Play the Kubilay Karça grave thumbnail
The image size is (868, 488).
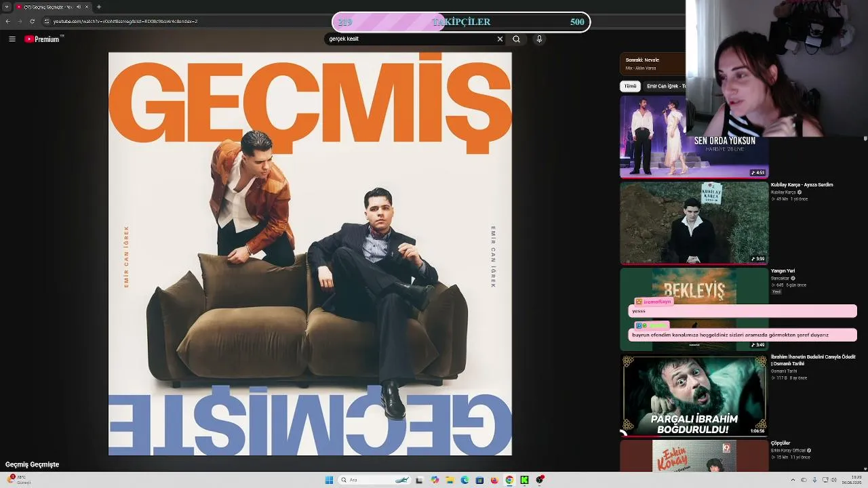694,223
